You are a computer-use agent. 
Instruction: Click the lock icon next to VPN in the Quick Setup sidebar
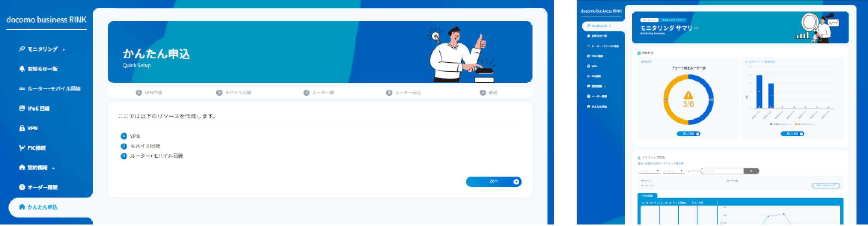(x=22, y=128)
